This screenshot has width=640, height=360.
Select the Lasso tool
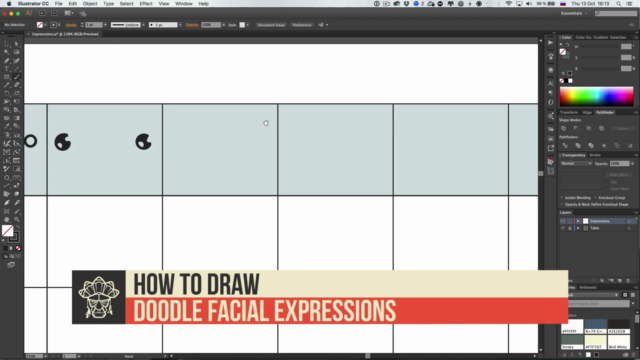(x=16, y=52)
